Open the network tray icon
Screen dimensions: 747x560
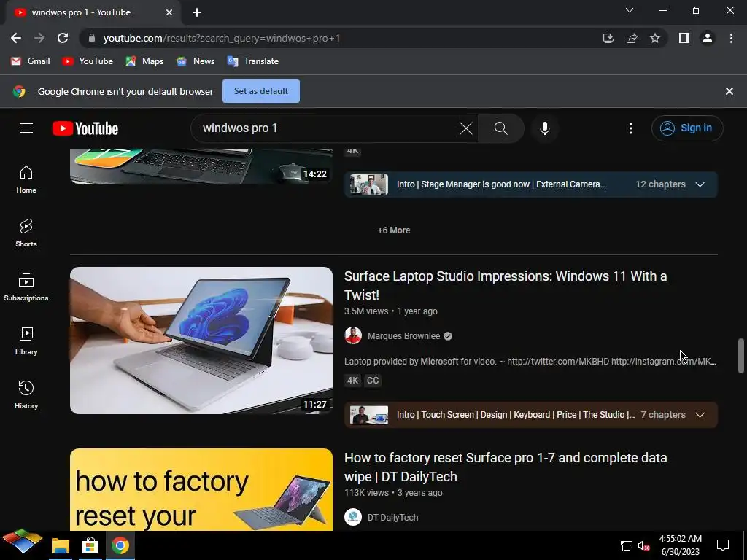click(x=626, y=545)
